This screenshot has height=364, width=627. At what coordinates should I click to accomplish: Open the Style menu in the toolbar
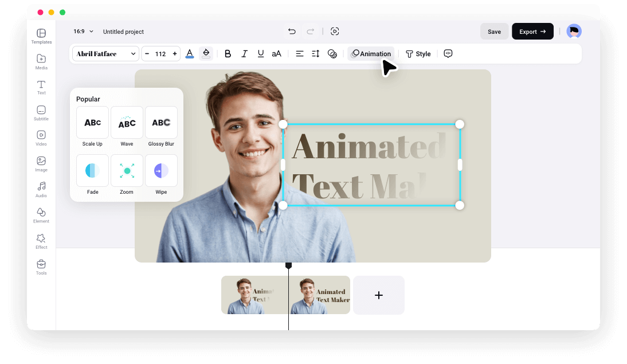418,53
